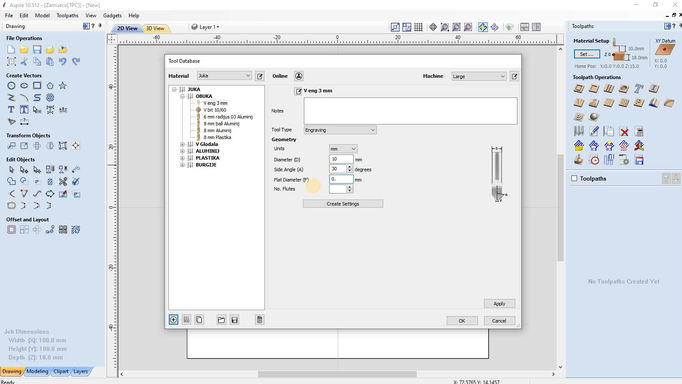Click the Scissors trim tool in Edit Objects
This screenshot has width=682, height=384.
63,181
